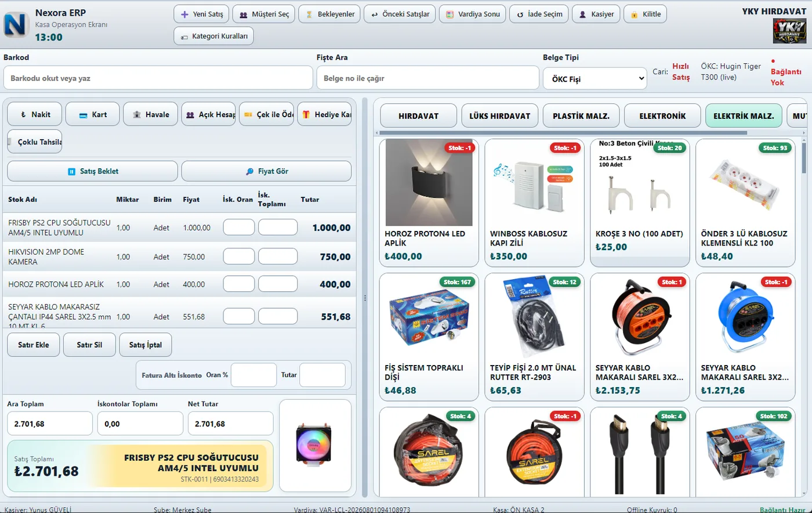This screenshot has width=812, height=513.
Task: Add TEYİP FİŞİ 2.0 MT ÜNAL RUTTER product
Action: [x=535, y=337]
